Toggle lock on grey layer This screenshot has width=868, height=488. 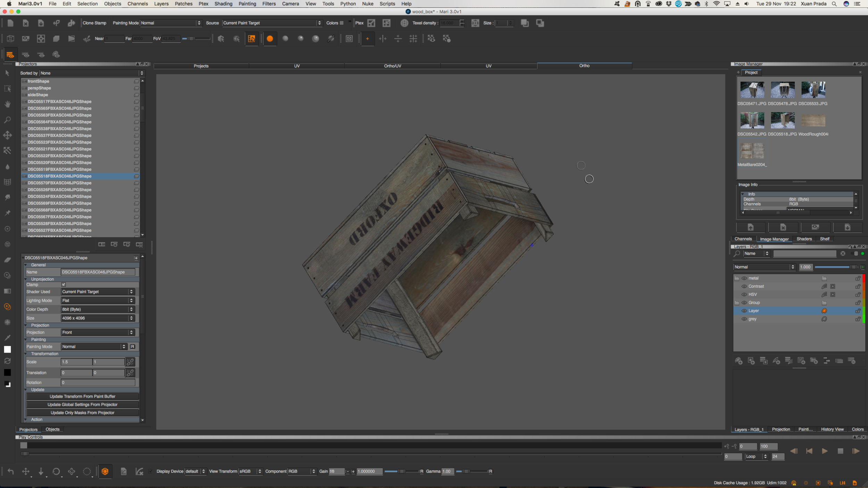858,319
